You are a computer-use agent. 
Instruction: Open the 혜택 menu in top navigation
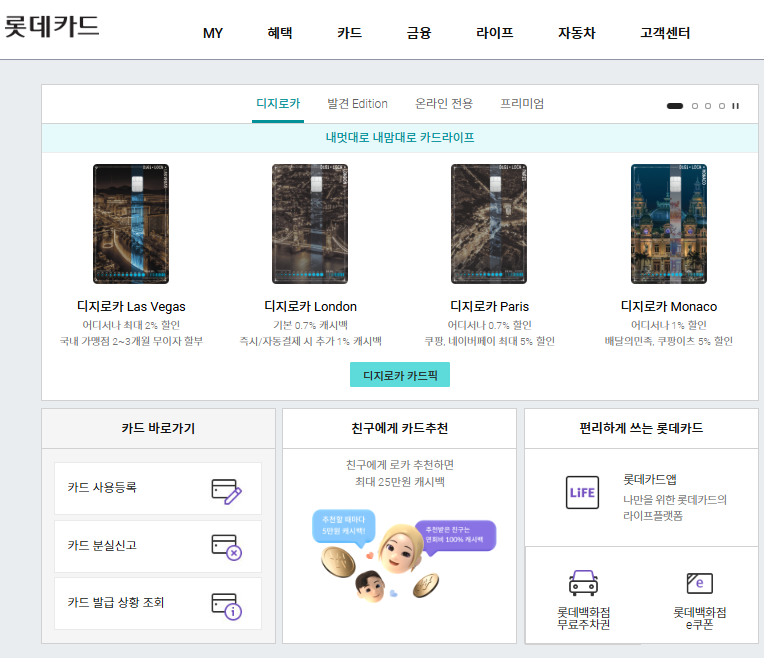(x=280, y=33)
